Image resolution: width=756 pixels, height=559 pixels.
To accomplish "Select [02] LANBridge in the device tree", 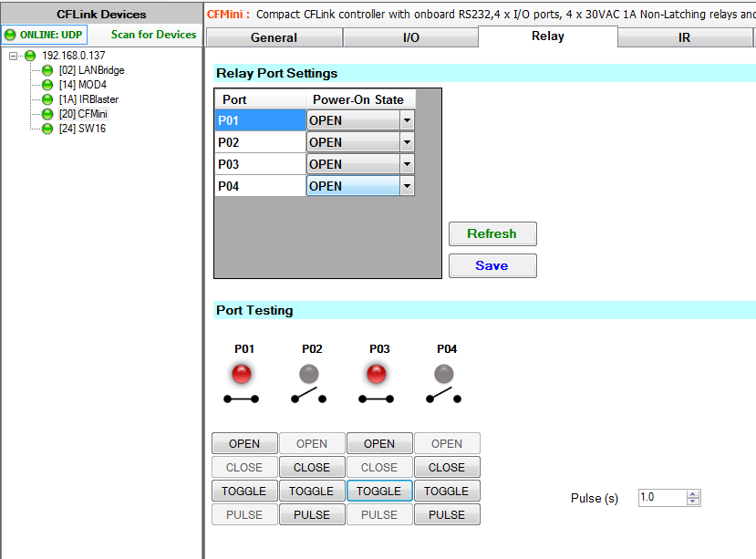I will point(91,70).
